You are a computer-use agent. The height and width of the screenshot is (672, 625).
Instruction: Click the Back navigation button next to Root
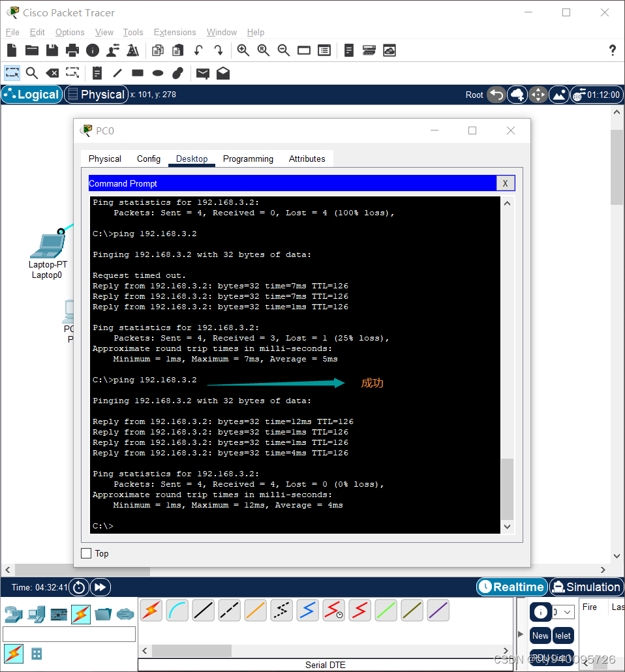coord(496,95)
